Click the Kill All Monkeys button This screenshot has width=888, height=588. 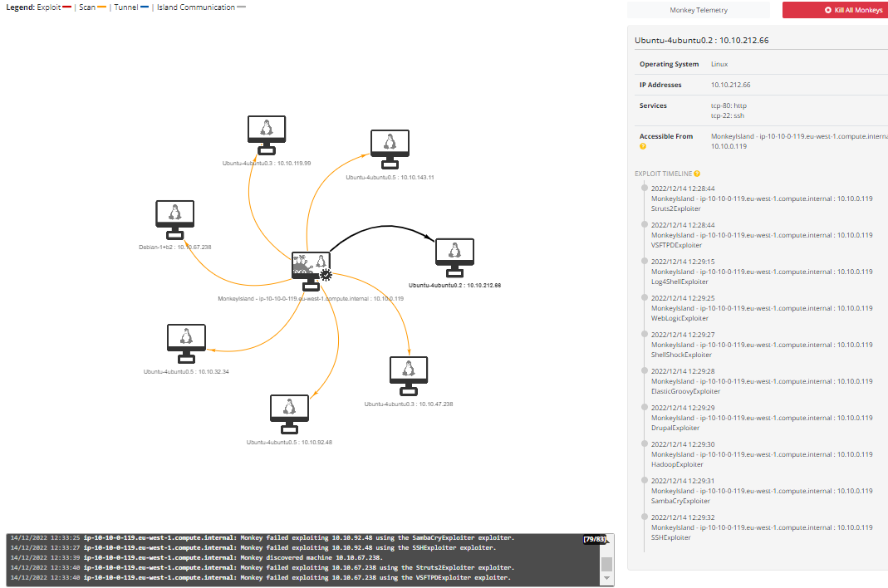click(x=836, y=10)
